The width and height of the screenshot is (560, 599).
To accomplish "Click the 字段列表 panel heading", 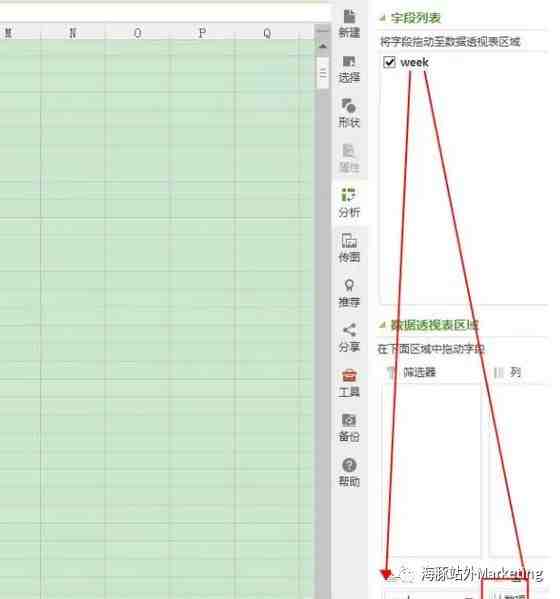I will pos(416,18).
